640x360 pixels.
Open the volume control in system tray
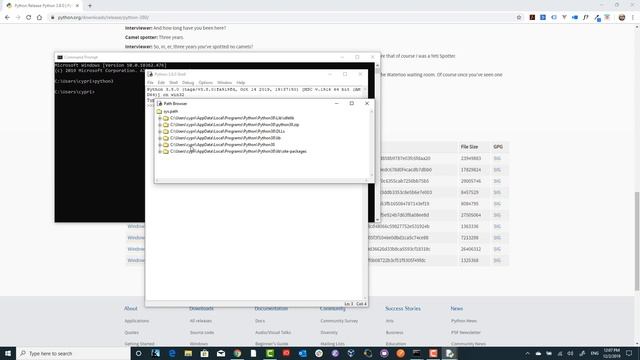[570, 353]
